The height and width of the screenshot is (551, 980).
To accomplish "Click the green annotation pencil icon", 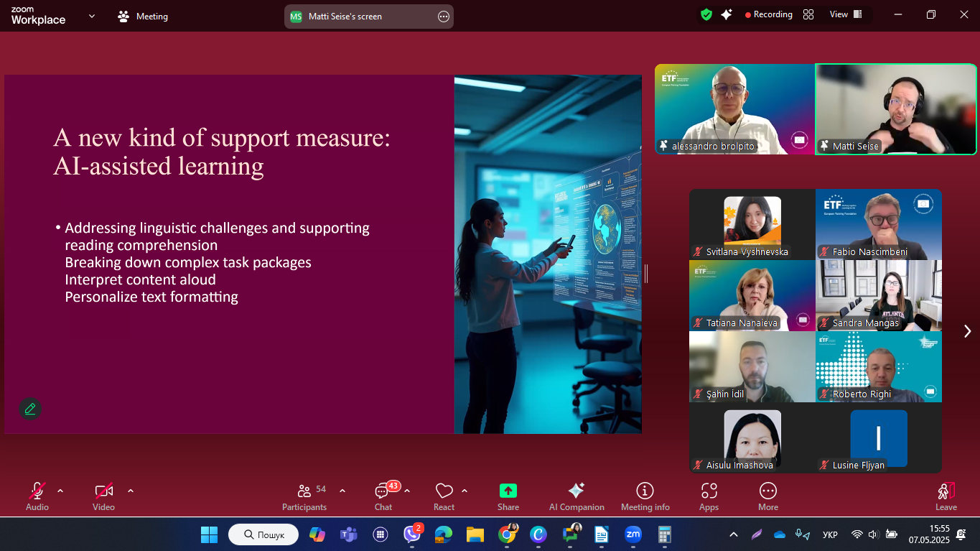I will point(30,409).
